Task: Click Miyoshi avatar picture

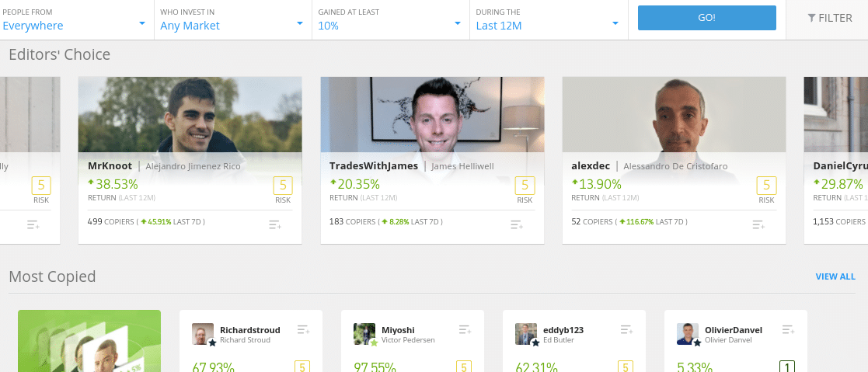Action: coord(364,335)
